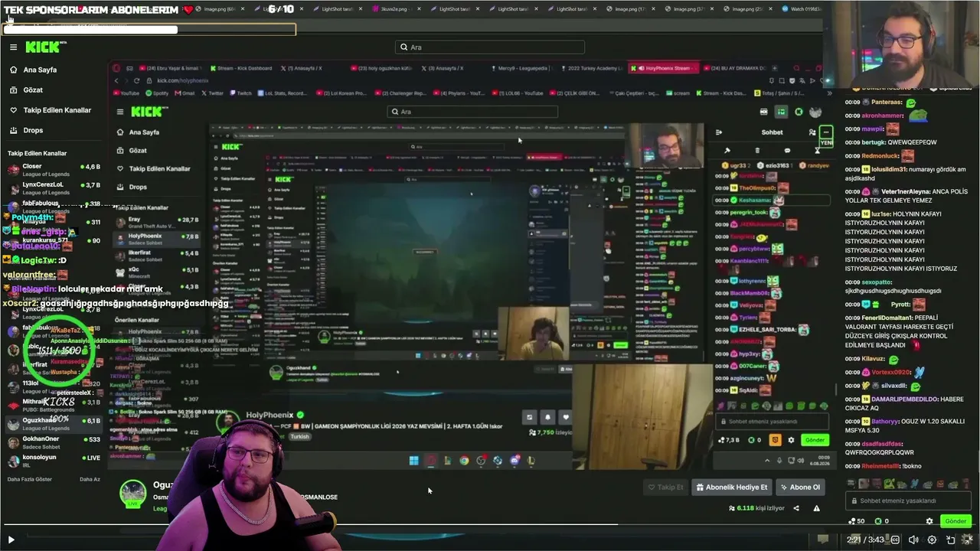Report stream with outer warning triangle icon
Viewport: 980px width, 551px height.
pos(816,508)
